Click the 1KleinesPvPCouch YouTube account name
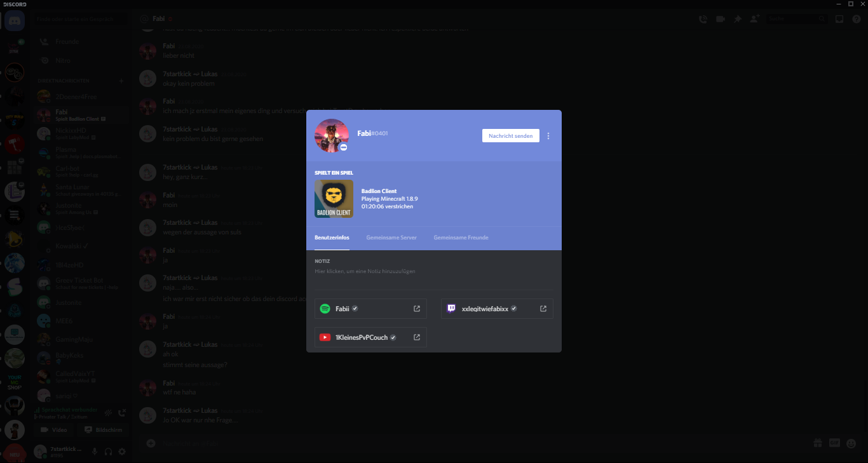 [362, 337]
